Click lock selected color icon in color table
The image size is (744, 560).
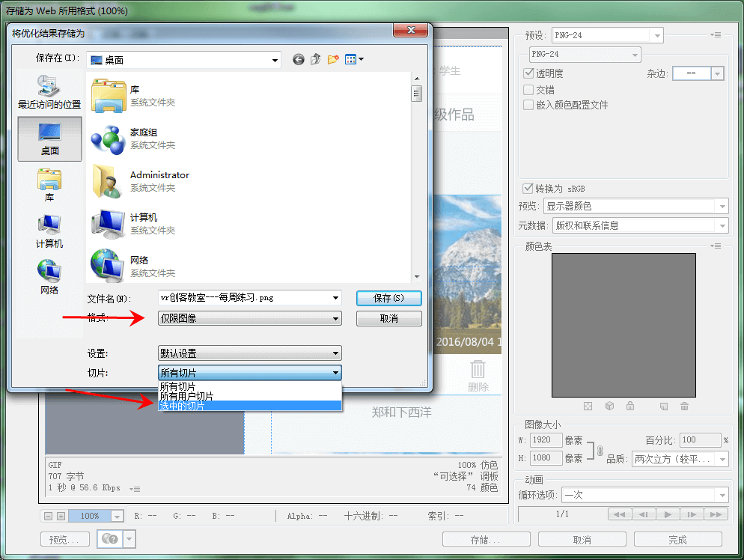630,407
